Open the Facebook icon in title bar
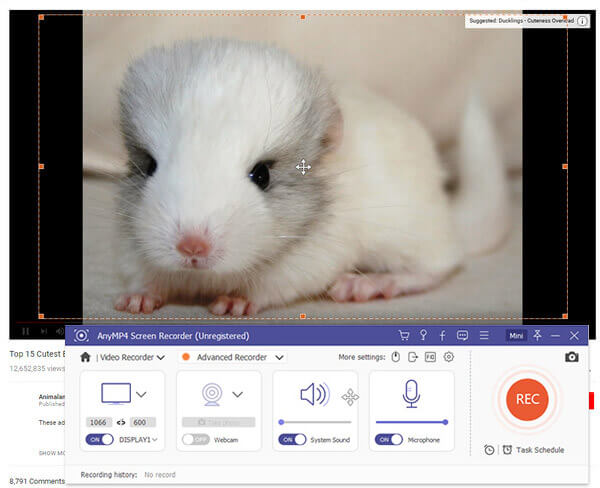This screenshot has width=600, height=488. coord(442,335)
